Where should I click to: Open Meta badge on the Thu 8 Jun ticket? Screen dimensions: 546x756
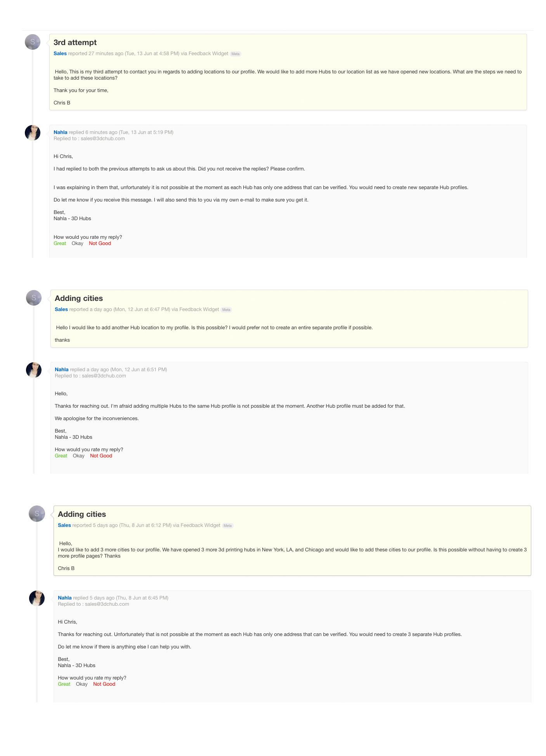(x=227, y=526)
